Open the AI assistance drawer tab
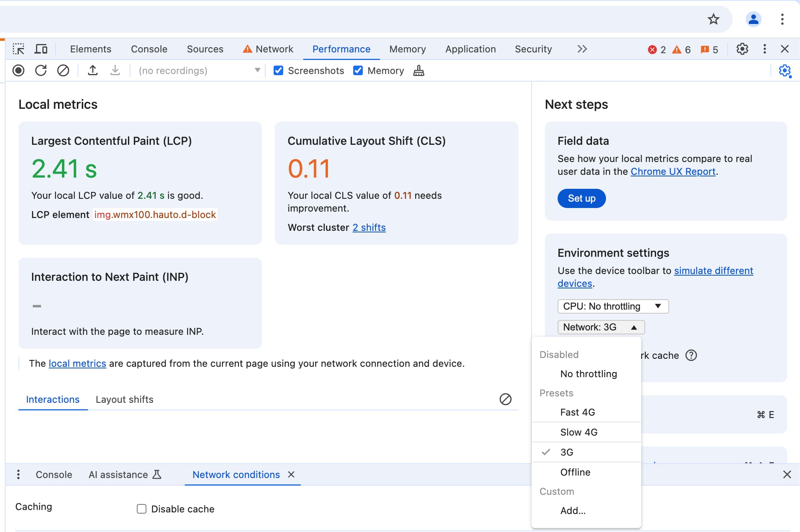Image resolution: width=800 pixels, height=532 pixels. 124,474
